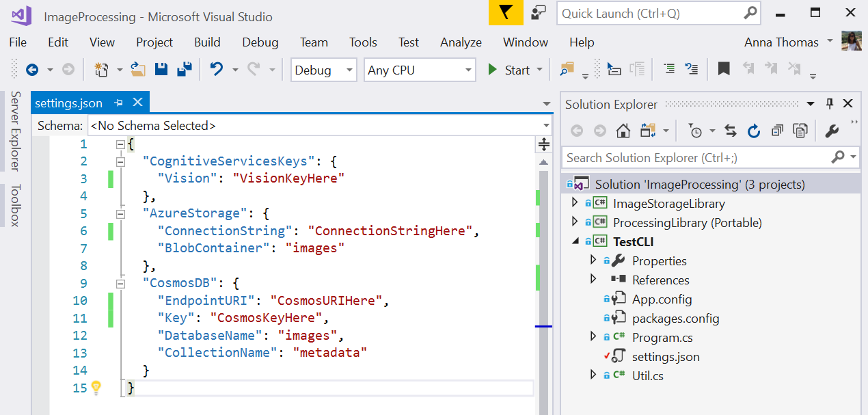Open the search options dropdown in Solution Explorer
This screenshot has height=415, width=868.
(x=854, y=158)
